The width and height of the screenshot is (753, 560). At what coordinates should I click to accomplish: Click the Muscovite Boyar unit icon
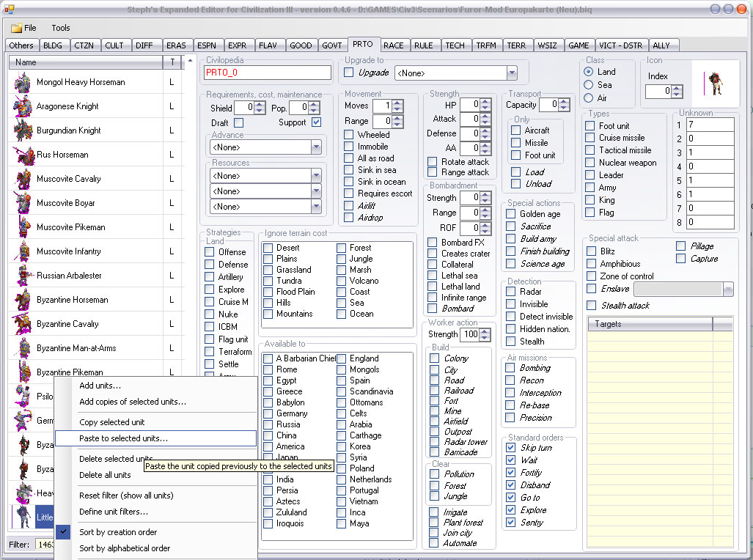point(21,203)
